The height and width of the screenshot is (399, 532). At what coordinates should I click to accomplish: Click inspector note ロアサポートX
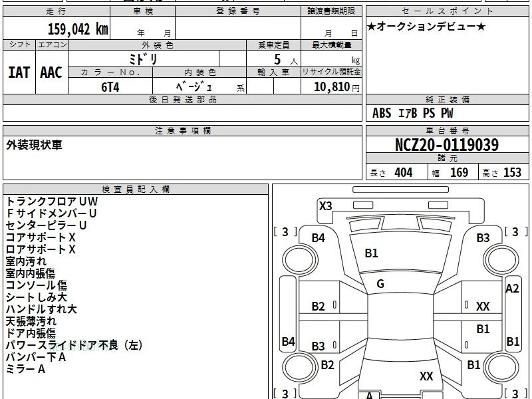(x=41, y=249)
